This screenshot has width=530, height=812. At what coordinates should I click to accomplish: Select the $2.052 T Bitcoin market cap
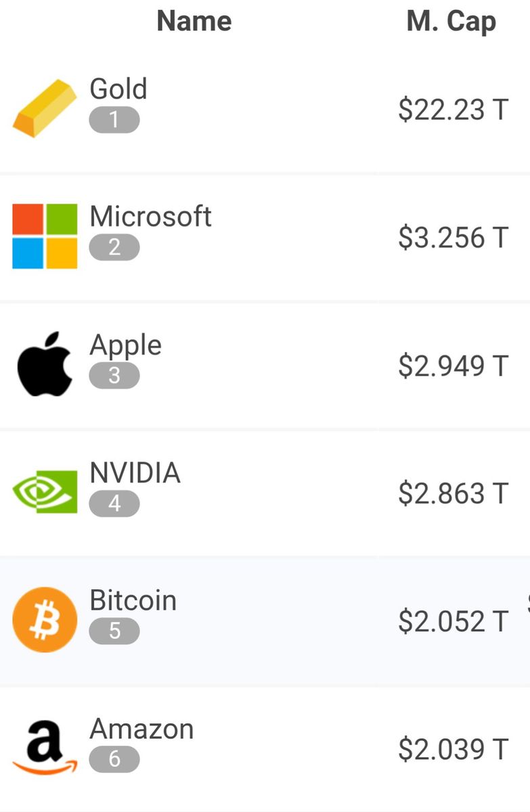453,621
